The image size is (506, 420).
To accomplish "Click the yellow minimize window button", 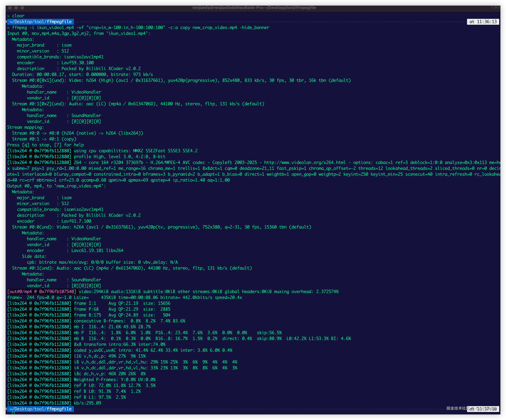I will pyautogui.click(x=16, y=8).
